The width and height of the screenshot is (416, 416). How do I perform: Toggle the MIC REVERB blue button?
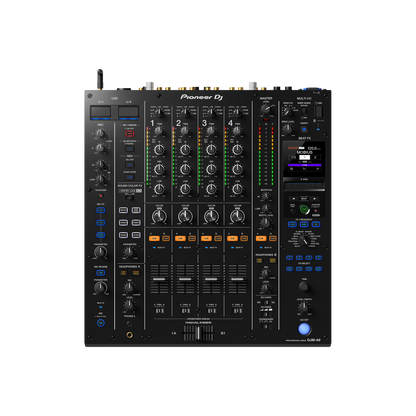[x=100, y=273]
